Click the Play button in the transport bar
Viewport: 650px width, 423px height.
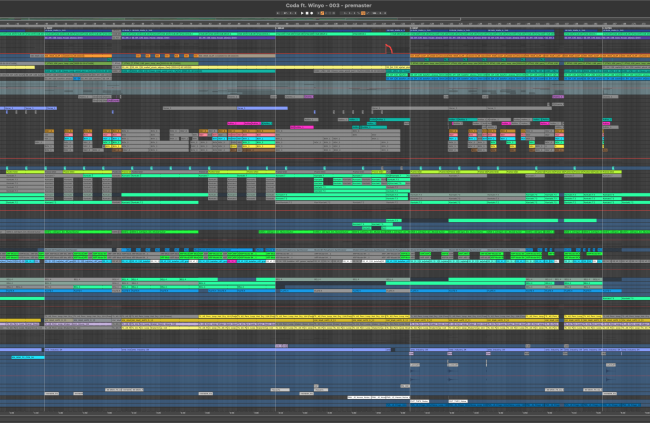[302, 13]
